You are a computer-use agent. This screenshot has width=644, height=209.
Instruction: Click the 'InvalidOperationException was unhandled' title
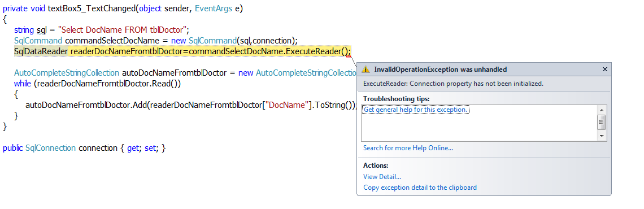tap(440, 69)
